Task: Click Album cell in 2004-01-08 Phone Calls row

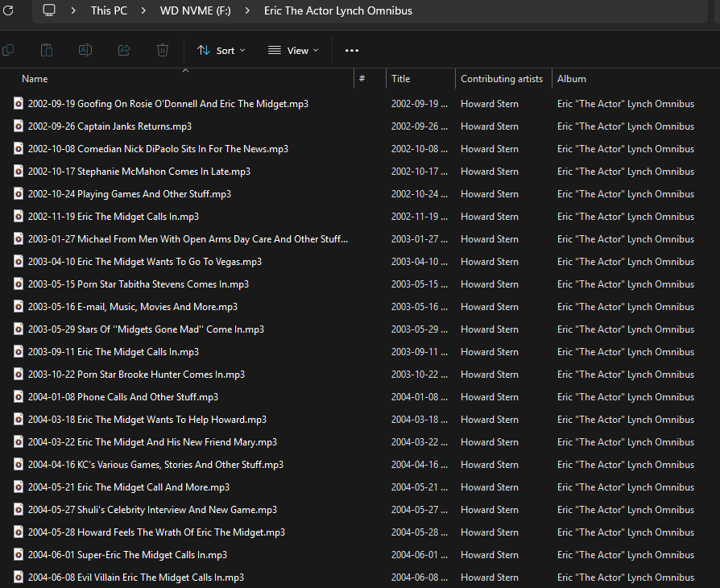Action: (x=626, y=397)
